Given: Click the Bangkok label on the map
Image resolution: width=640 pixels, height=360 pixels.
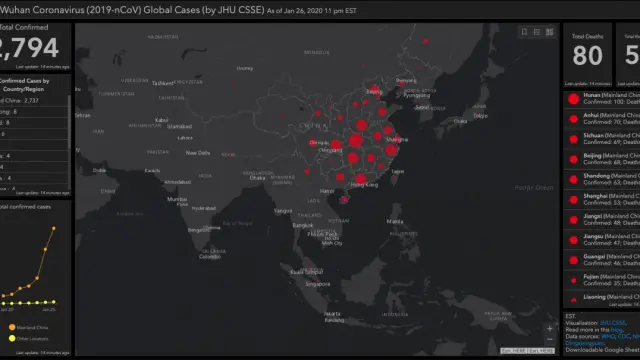Looking at the screenshot, I should [303, 225].
